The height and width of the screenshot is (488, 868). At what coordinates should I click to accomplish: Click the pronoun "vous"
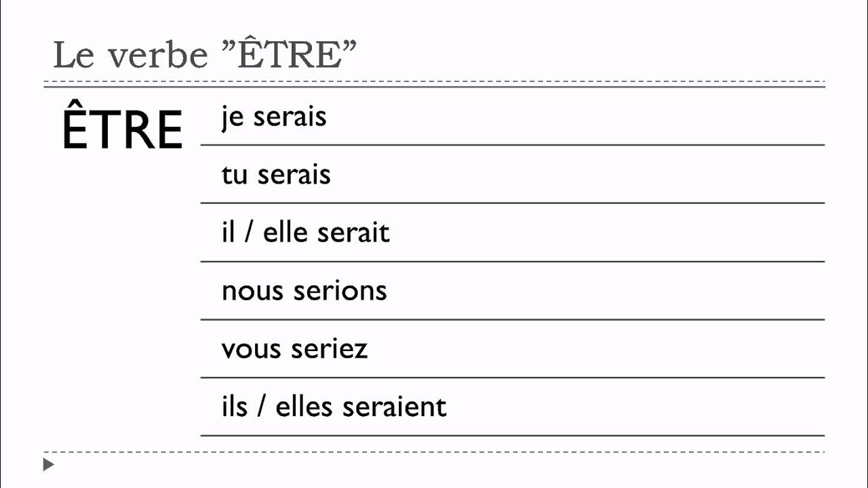[253, 350]
